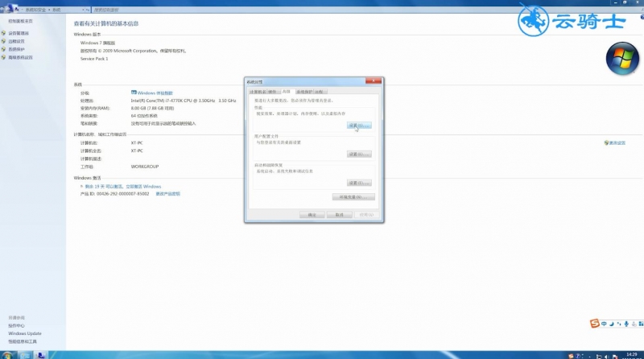644x359 pixels.
Task: Open the Sogou toolbox icon on IME bar
Action: 641,324
